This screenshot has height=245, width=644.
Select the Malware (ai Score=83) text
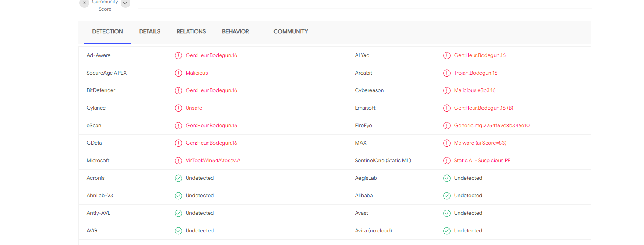point(480,143)
